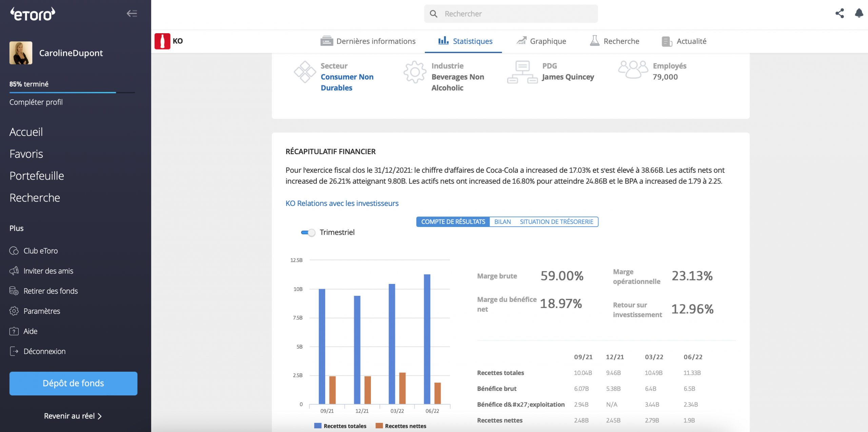Open Portefeuille in sidebar
Image resolution: width=868 pixels, height=432 pixels.
click(37, 176)
